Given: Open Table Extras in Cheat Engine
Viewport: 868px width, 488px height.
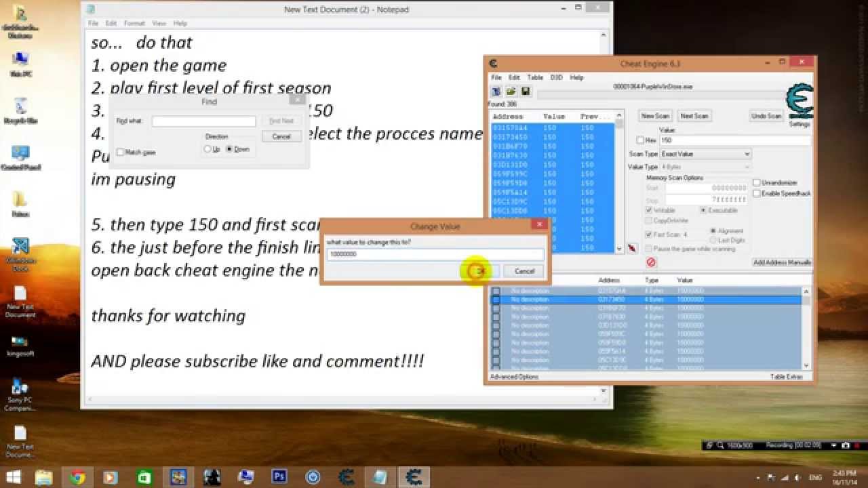Looking at the screenshot, I should tap(787, 377).
